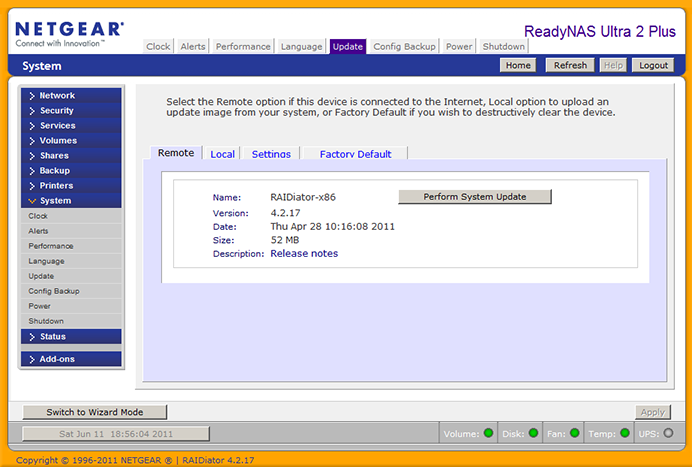Select Performance in the sidebar submenu
The height and width of the screenshot is (467, 692).
(x=71, y=246)
